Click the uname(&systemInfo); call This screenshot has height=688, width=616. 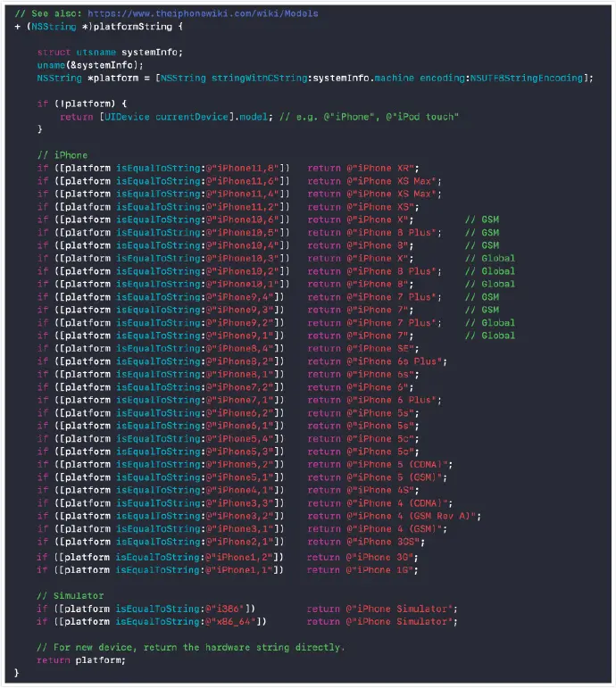[90, 65]
